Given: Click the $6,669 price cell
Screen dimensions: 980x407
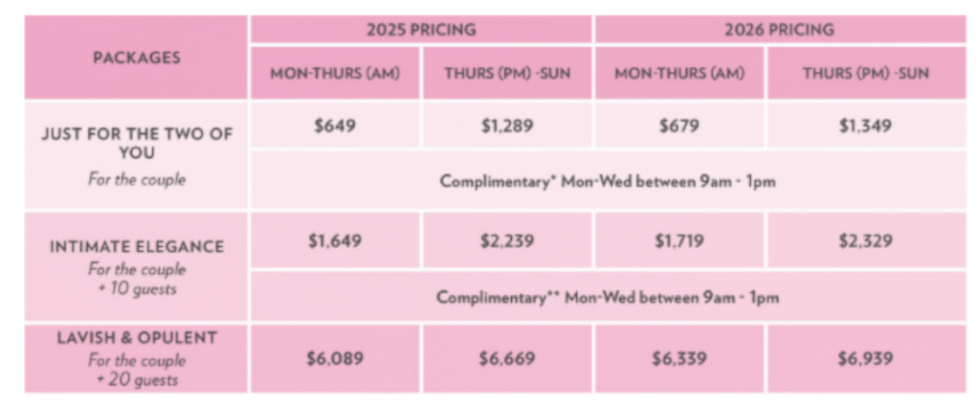Looking at the screenshot, I should tap(507, 358).
